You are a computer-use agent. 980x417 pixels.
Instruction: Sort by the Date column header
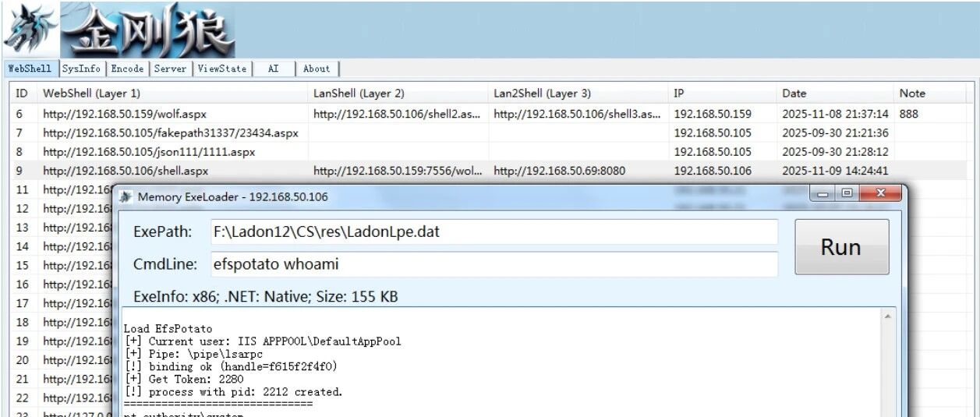point(835,94)
